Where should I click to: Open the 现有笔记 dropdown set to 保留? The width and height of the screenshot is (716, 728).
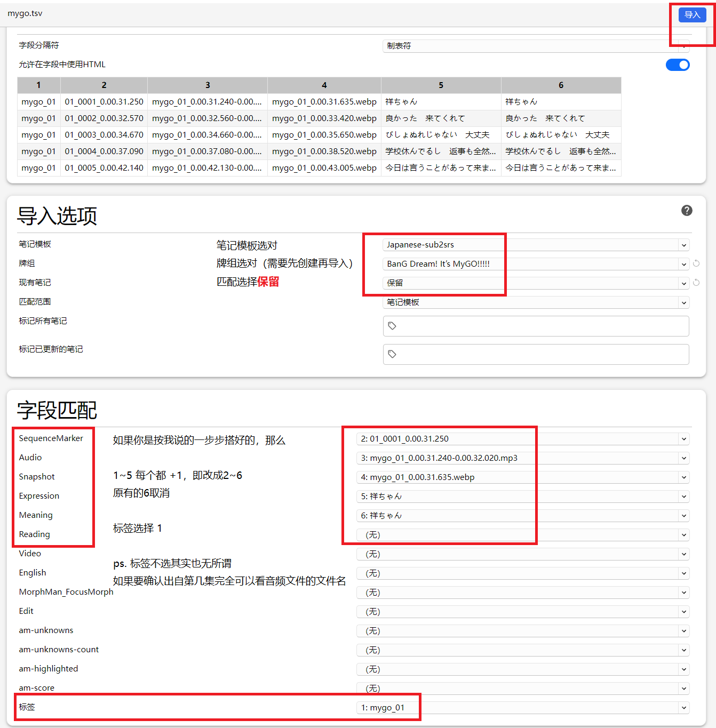click(x=535, y=283)
